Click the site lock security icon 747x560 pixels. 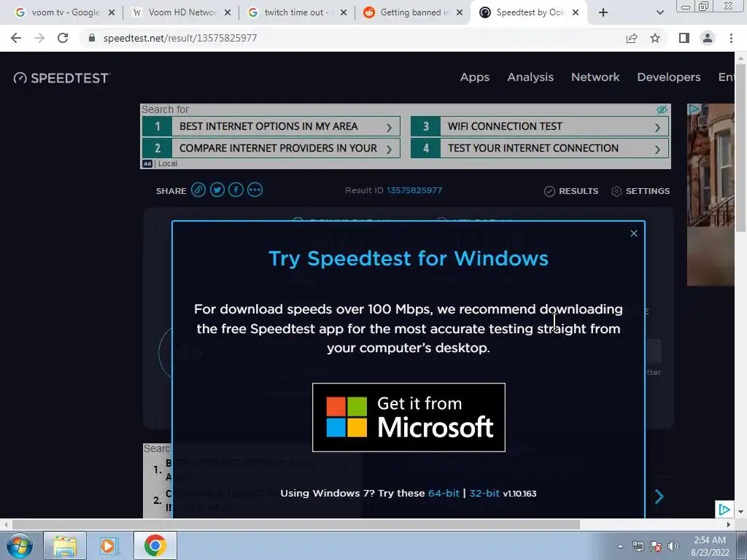pos(92,38)
